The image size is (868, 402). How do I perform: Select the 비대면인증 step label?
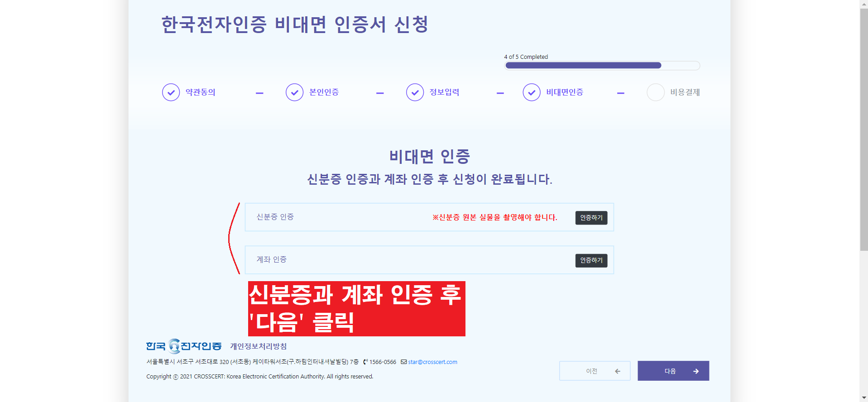[x=565, y=92]
